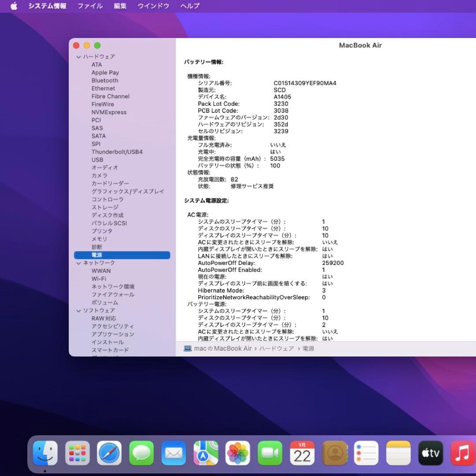Screen dimensions: 476x476
Task: Select Bluetooth in the hardware sidebar
Action: [x=104, y=80]
